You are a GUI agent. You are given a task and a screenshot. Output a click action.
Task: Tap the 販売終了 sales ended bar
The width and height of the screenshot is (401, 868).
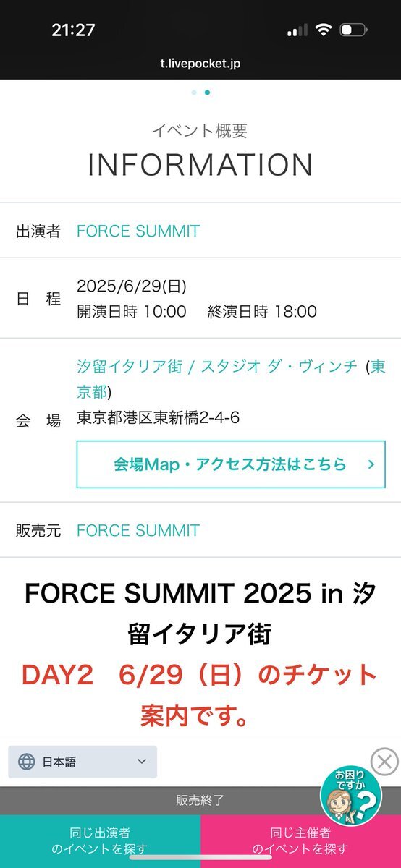coord(200,801)
